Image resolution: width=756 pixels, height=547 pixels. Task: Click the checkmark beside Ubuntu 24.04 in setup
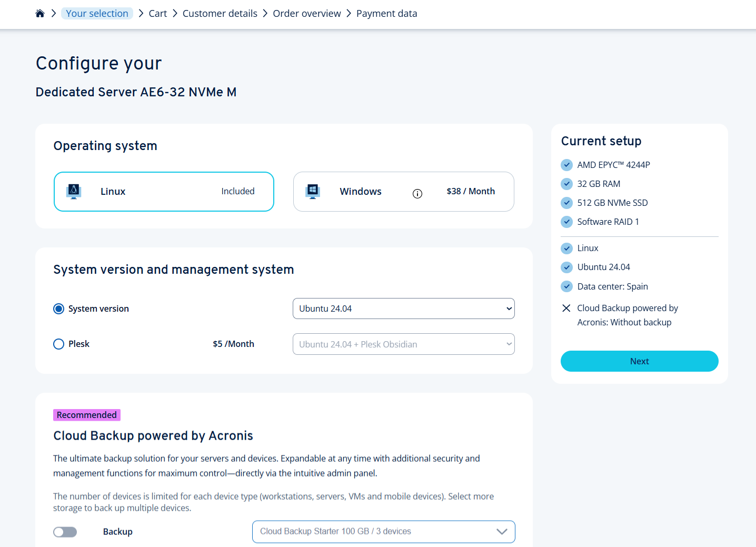(x=567, y=267)
